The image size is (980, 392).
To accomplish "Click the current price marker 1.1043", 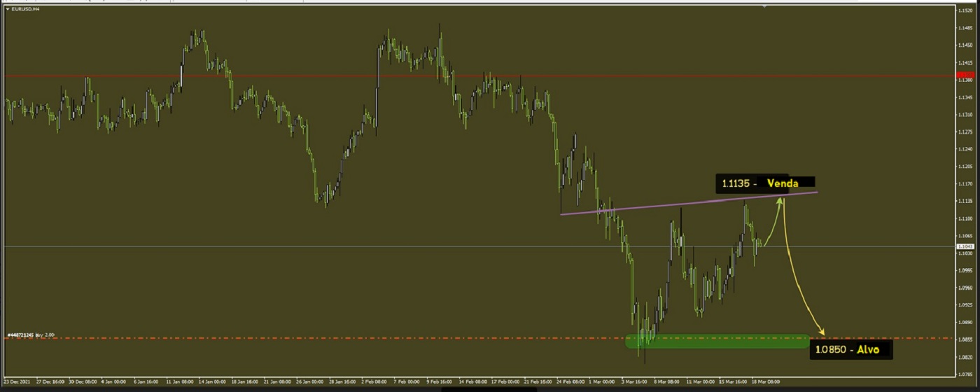I will click(x=965, y=246).
